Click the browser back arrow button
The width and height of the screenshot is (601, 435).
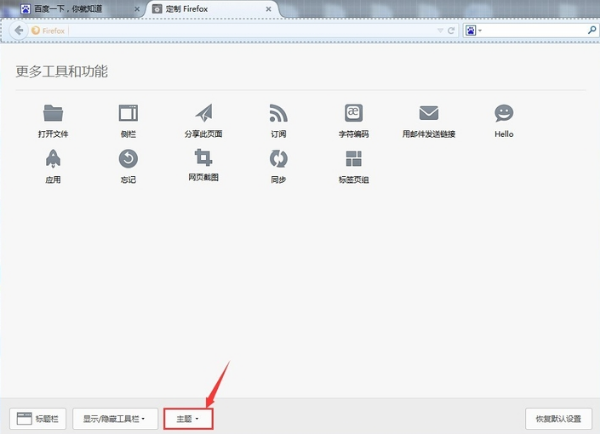pyautogui.click(x=19, y=30)
